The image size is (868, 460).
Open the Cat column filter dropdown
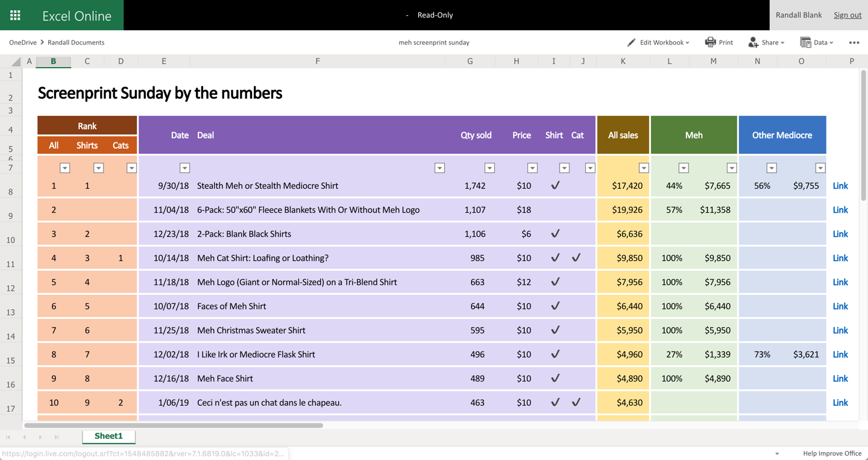[x=590, y=168]
